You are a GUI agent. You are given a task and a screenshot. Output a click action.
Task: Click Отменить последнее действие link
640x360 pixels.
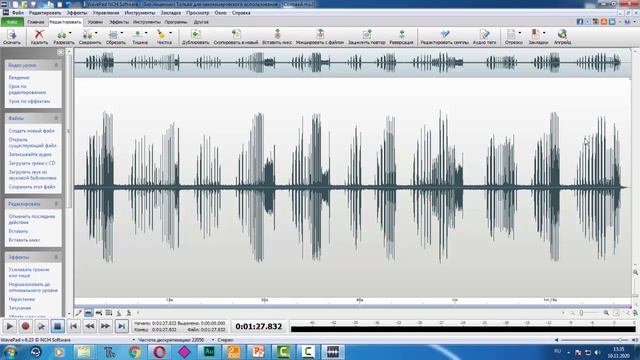pos(32,219)
